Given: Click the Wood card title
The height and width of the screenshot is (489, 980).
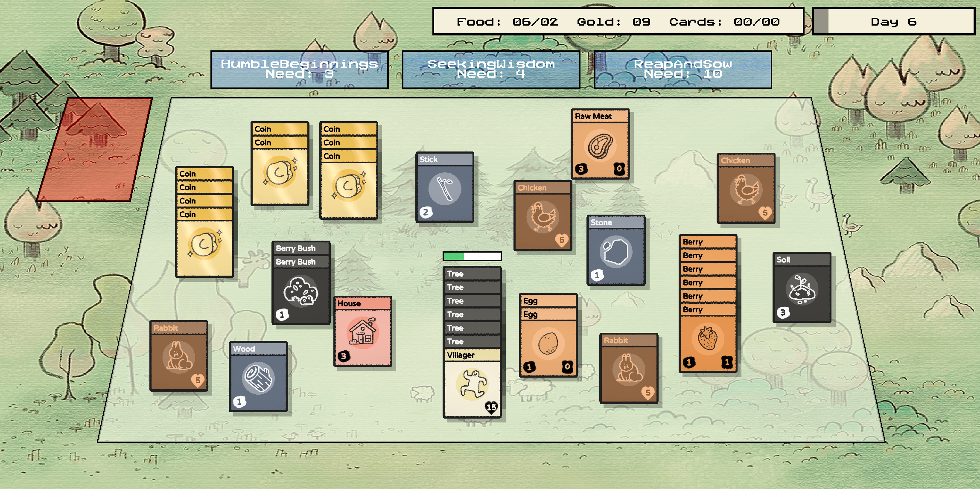Looking at the screenshot, I should click(x=244, y=349).
